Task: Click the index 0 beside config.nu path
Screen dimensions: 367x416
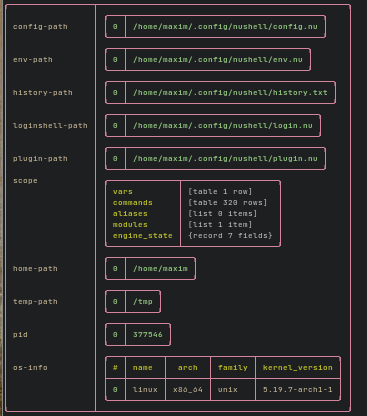Action: click(115, 27)
